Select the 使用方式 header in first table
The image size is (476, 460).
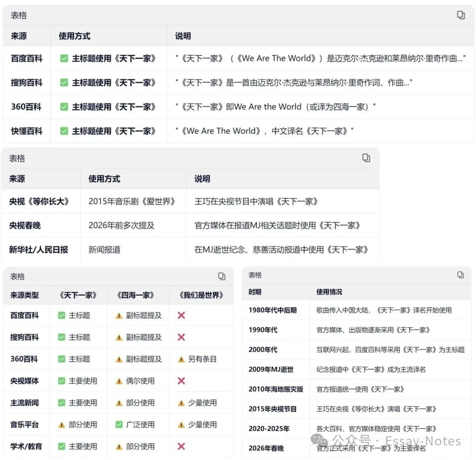coord(74,36)
